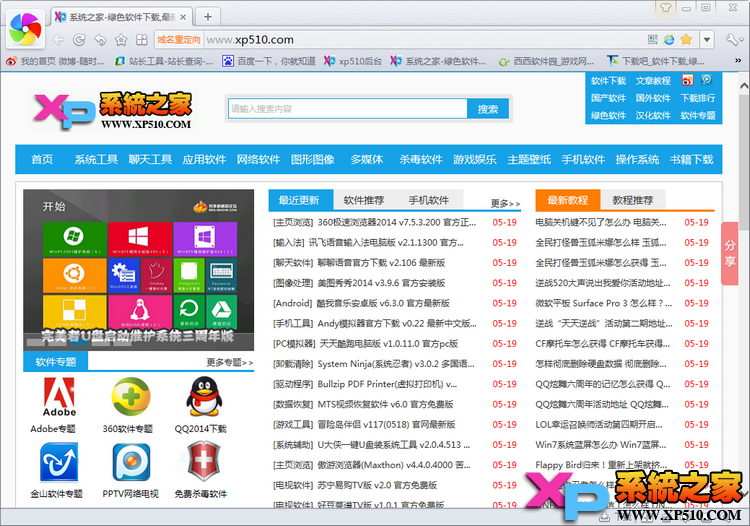
Task: Click the site search input field
Action: pyautogui.click(x=348, y=109)
